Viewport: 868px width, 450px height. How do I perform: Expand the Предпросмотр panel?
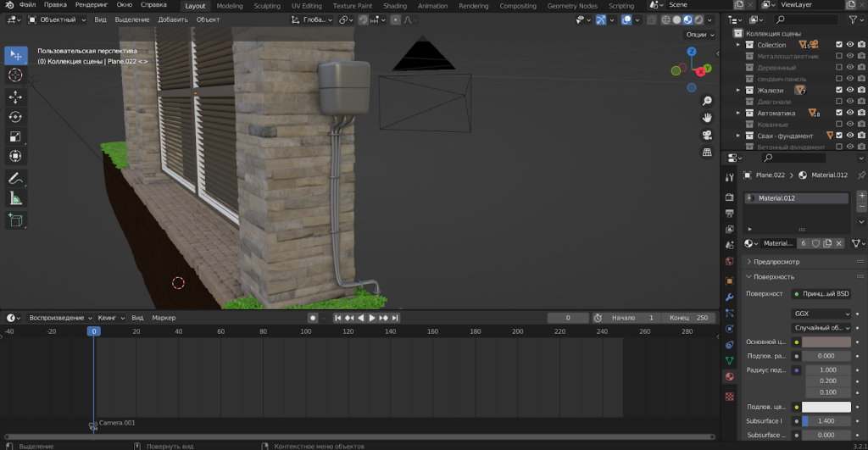click(776, 262)
